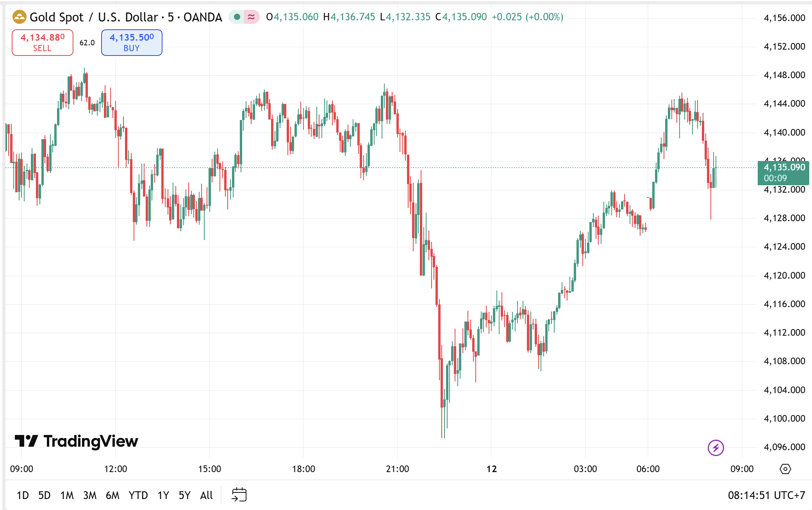This screenshot has height=510, width=812.
Task: Click the TradingView logo
Action: click(x=77, y=441)
